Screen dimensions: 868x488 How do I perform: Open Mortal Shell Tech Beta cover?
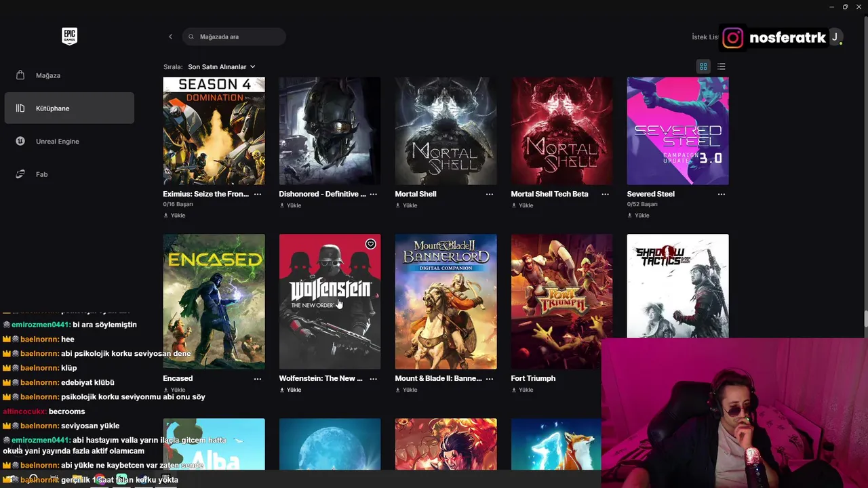click(x=561, y=131)
